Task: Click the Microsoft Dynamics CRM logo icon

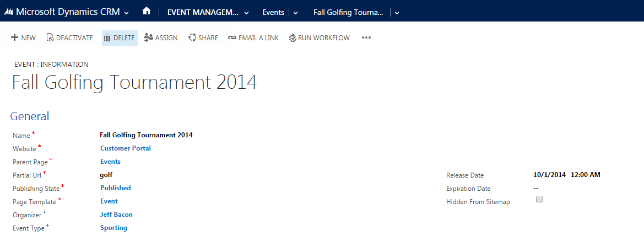Action: click(9, 12)
